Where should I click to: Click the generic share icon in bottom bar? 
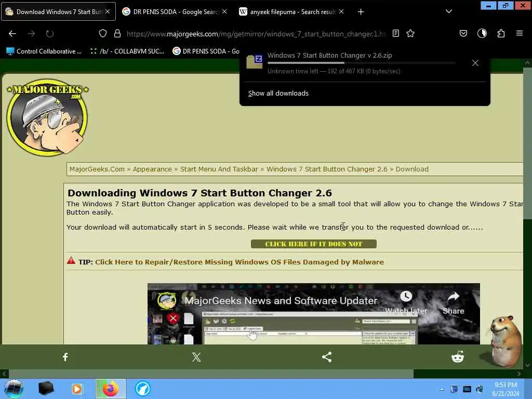(x=327, y=357)
